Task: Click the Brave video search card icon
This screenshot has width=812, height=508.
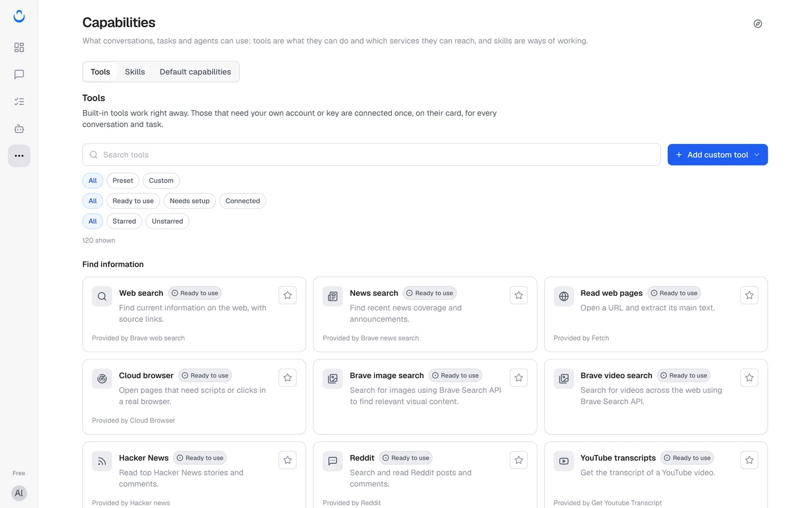Action: point(564,379)
